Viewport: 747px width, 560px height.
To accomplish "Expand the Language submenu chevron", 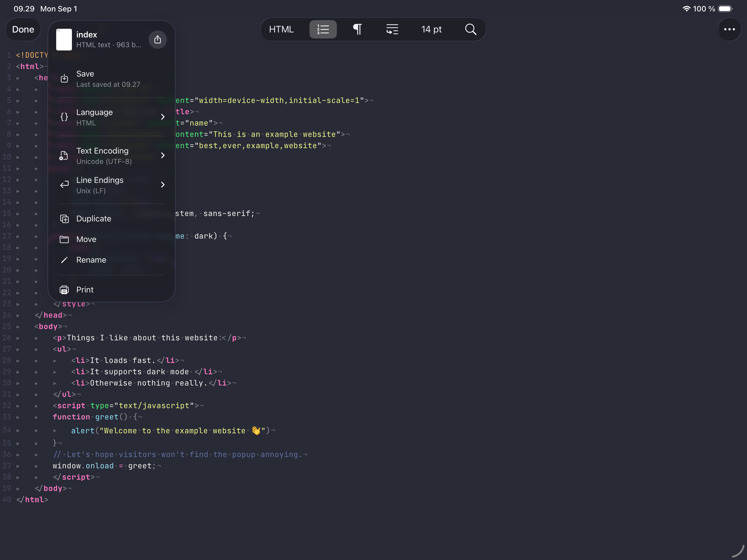I will click(x=163, y=117).
